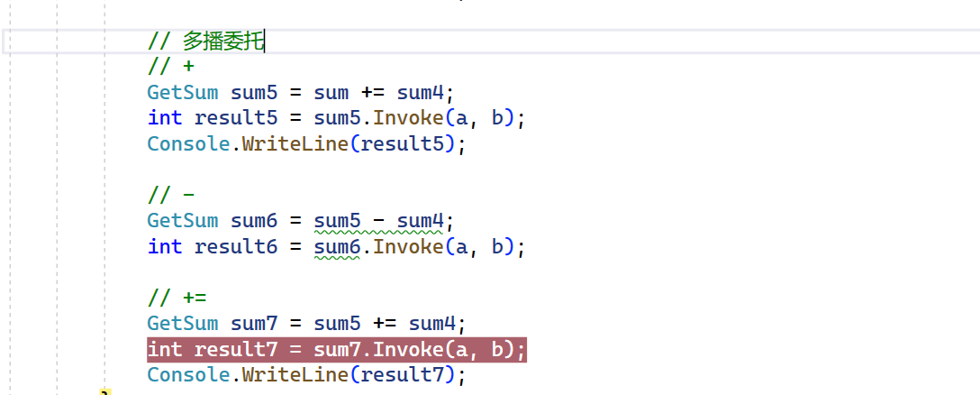Click 'result7' argument inside the last WriteLine call

[x=401, y=375]
